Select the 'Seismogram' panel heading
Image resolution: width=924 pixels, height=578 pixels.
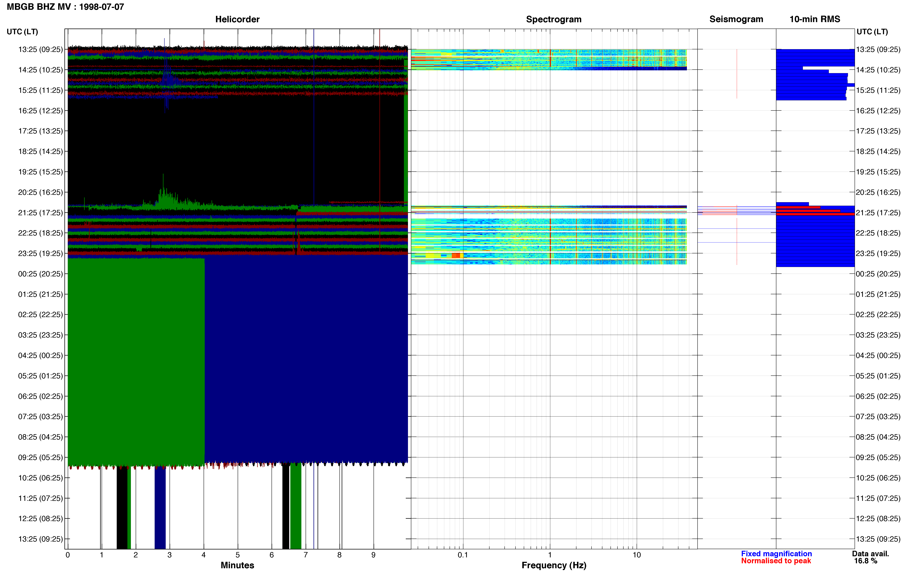click(736, 19)
